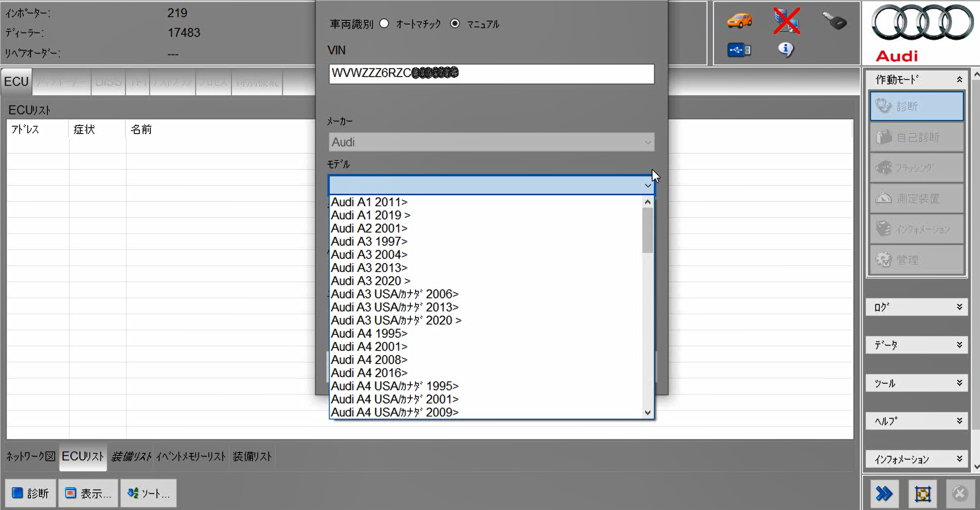Select Audi A4 2001> from model list
This screenshot has height=510, width=980.
pyautogui.click(x=486, y=346)
